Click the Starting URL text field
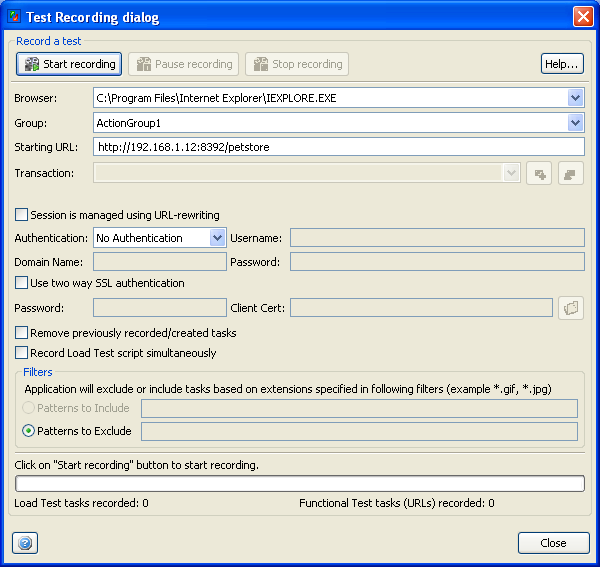600x567 pixels. (338, 147)
